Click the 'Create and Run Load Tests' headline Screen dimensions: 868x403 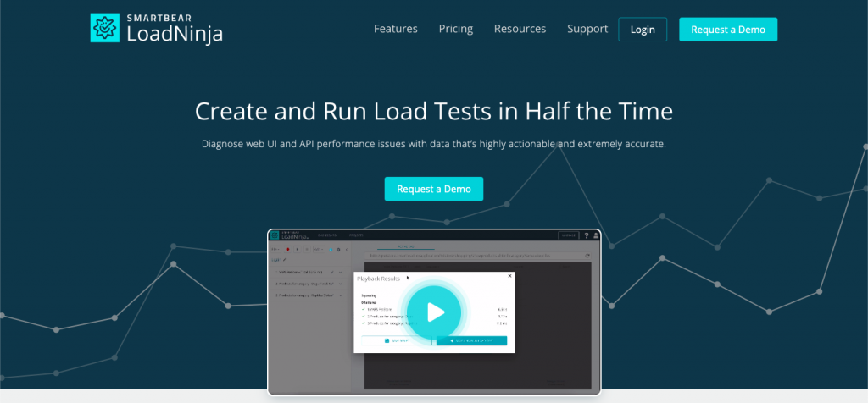434,112
